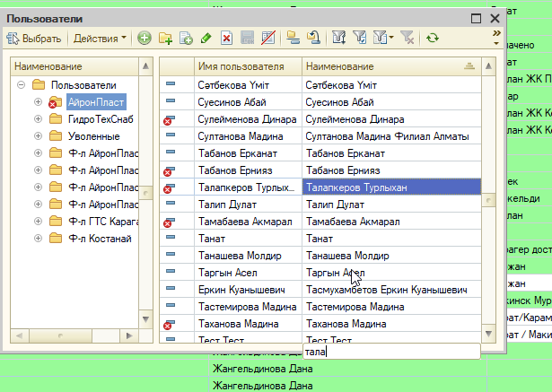552x392 pixels.
Task: Click the green pencil Edit icon
Action: pos(206,38)
